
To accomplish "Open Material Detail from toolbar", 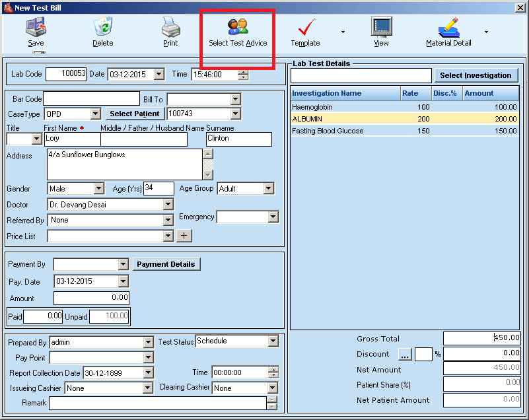I will click(x=448, y=28).
